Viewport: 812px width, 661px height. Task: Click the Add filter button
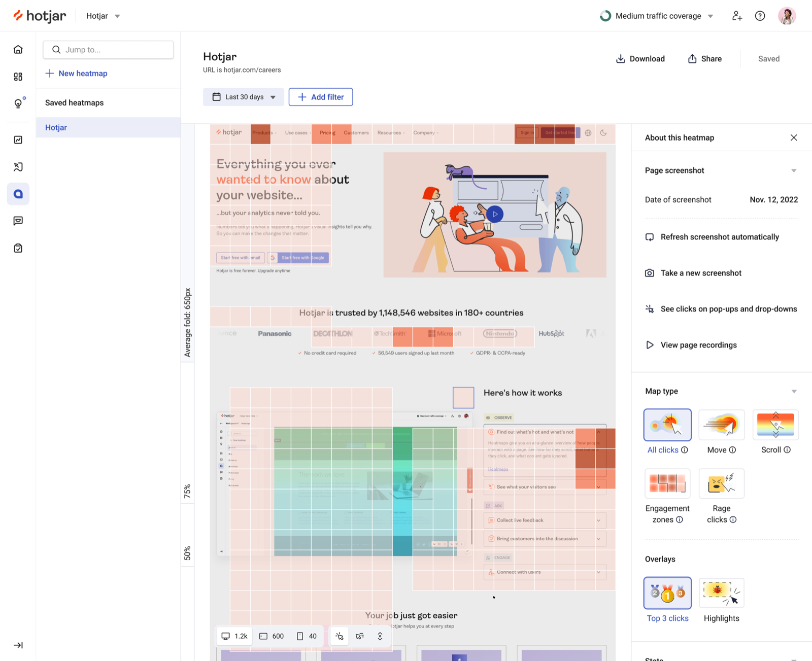[321, 97]
